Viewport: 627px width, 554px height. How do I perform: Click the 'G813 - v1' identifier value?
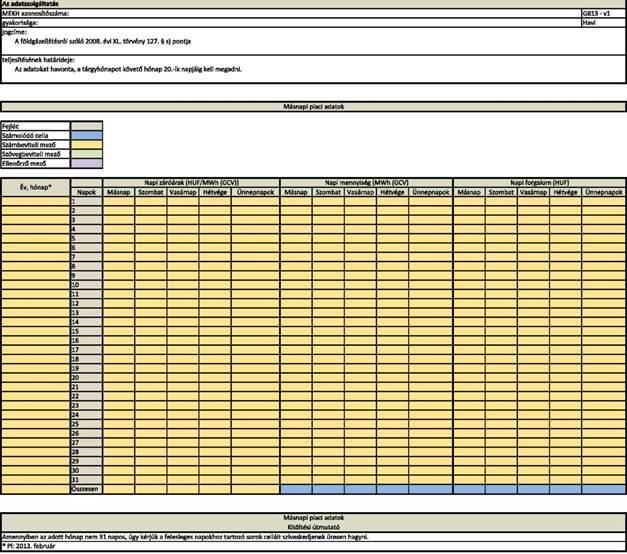(596, 13)
